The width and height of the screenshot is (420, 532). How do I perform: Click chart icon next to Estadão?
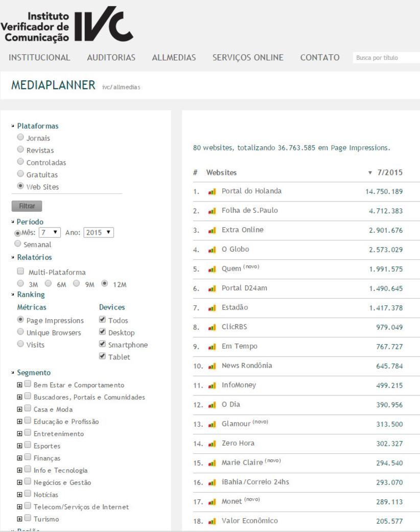pos(212,308)
